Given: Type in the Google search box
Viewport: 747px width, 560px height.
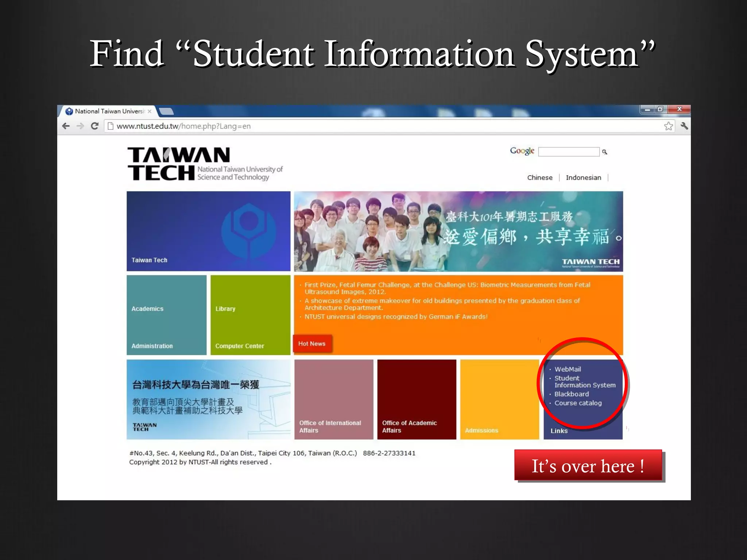Looking at the screenshot, I should pos(568,152).
